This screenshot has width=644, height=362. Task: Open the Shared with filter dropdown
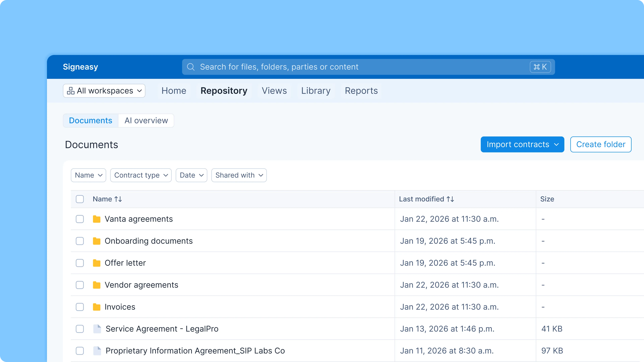(239, 175)
